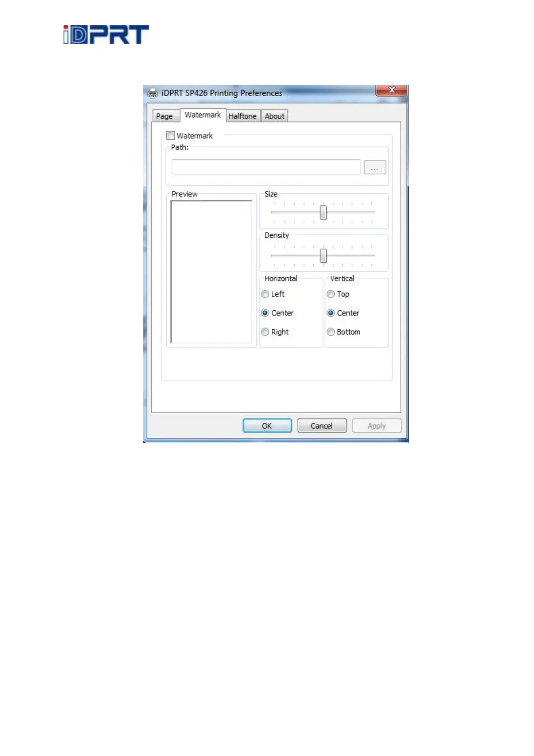Click the watermark Path text field
The image size is (534, 756).
tap(266, 167)
